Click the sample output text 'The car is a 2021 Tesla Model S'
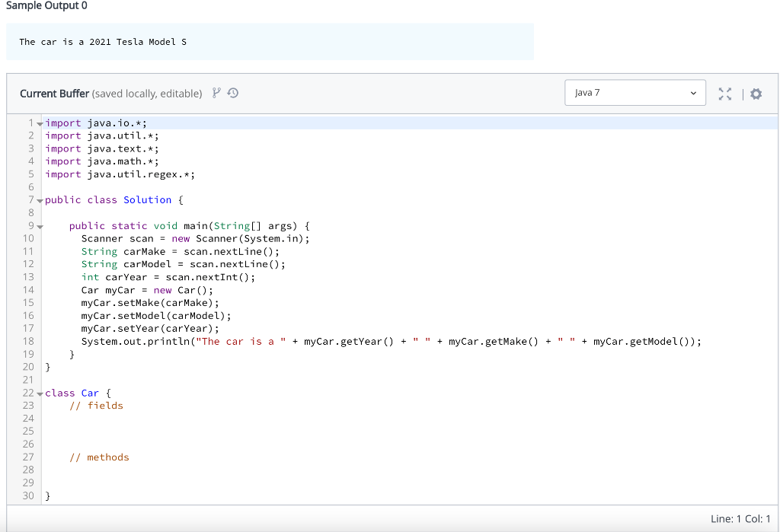The height and width of the screenshot is (532, 780). 103,42
